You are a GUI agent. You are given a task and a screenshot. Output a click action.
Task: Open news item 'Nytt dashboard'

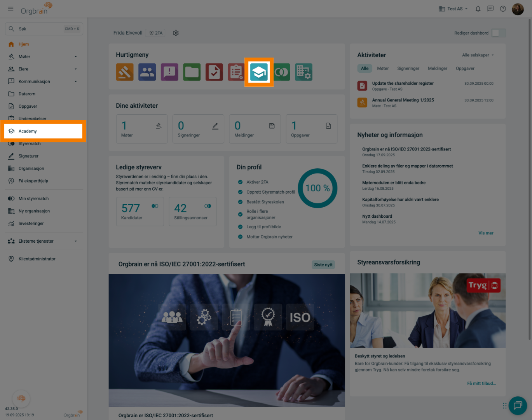[377, 216]
